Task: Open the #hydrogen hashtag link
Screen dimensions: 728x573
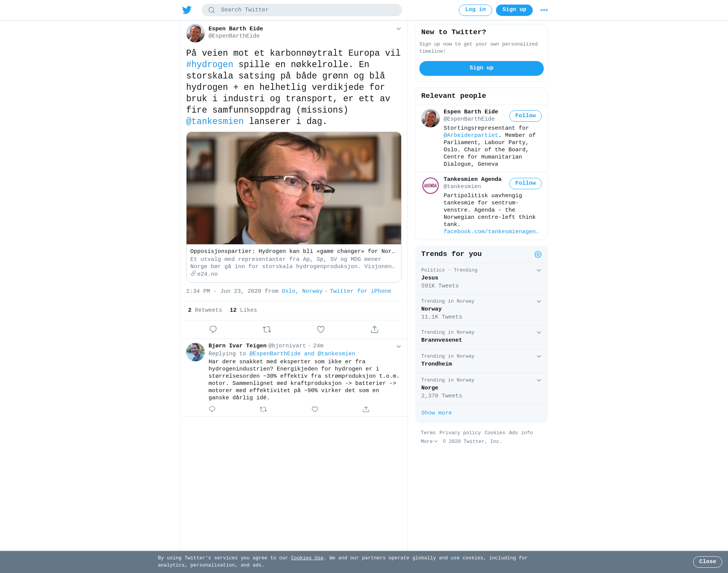Action: pos(210,64)
